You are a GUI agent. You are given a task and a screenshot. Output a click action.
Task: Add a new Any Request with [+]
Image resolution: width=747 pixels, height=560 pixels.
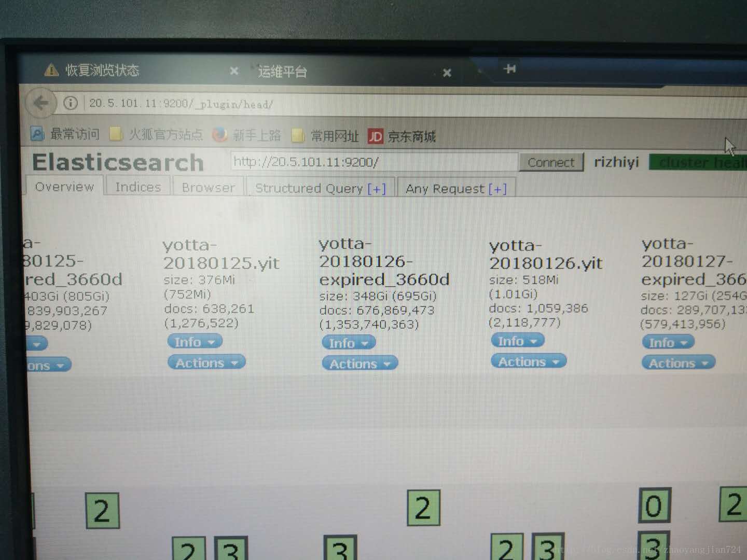click(x=497, y=189)
